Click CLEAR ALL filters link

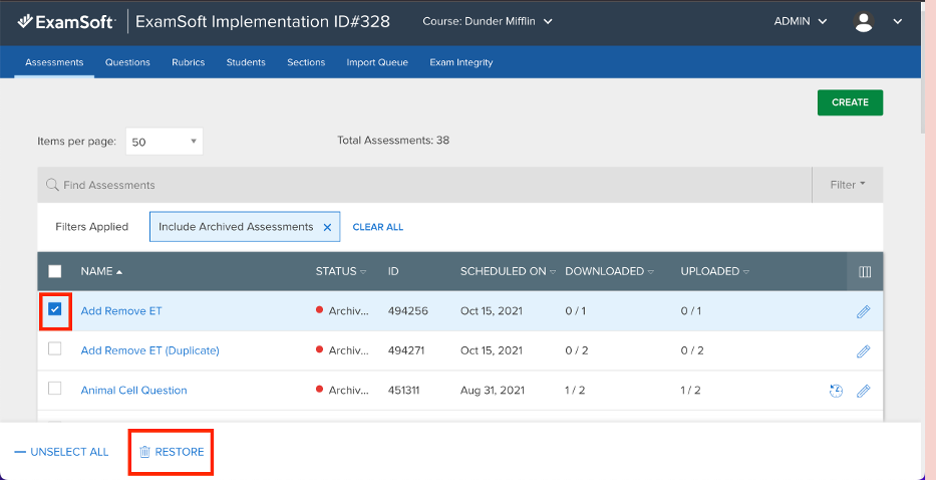click(377, 227)
